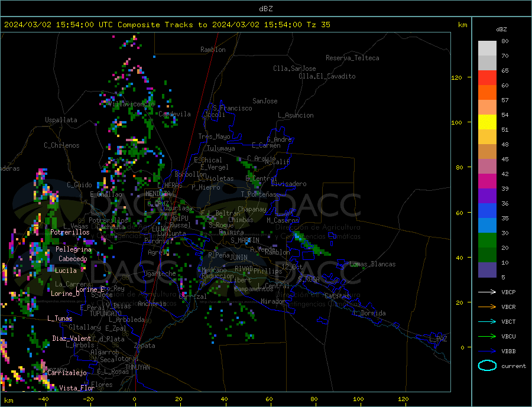This screenshot has width=532, height=407.
Task: Click the RIVAD map label
Action: (x=244, y=269)
